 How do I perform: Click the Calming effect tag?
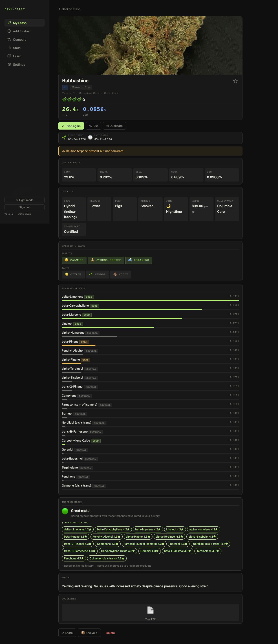pyautogui.click(x=74, y=260)
